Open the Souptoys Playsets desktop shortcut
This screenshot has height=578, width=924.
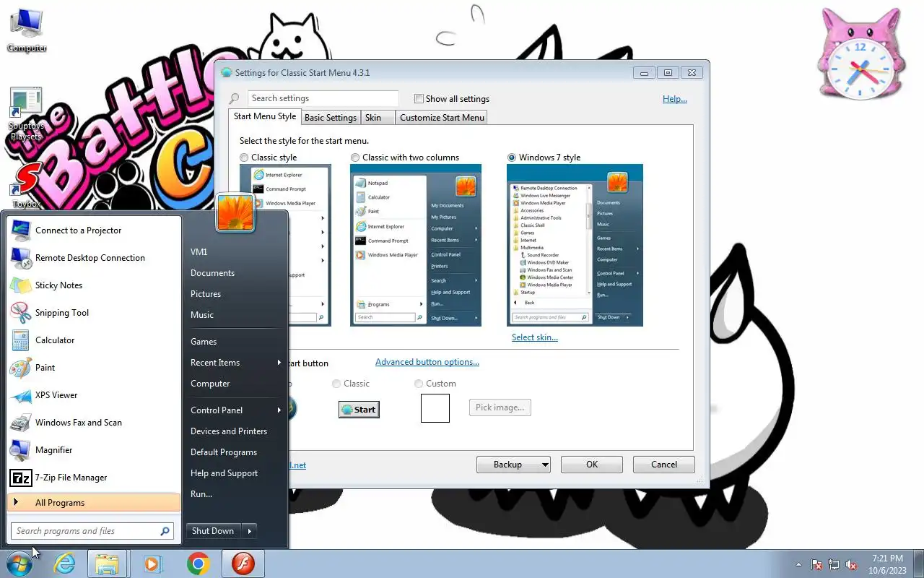coord(26,114)
